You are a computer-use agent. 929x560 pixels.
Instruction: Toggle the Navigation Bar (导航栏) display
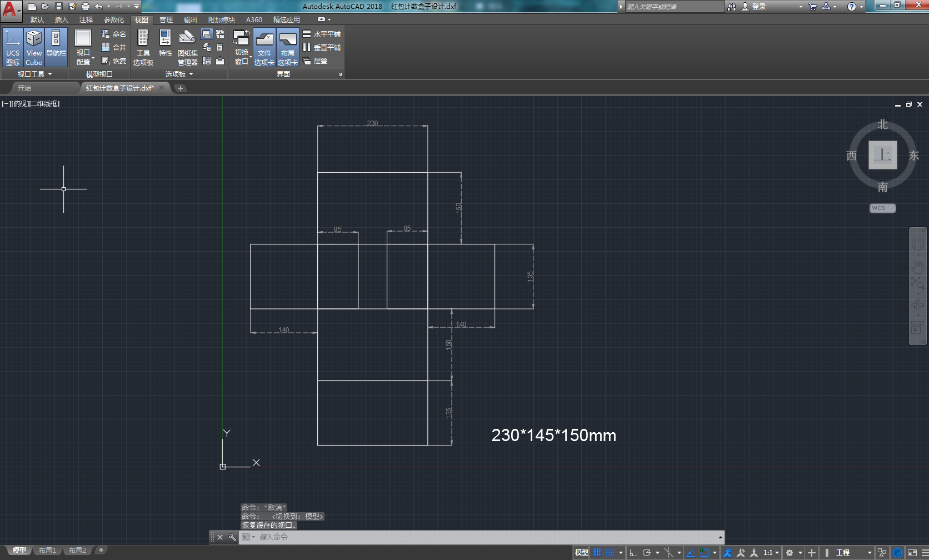tap(56, 48)
